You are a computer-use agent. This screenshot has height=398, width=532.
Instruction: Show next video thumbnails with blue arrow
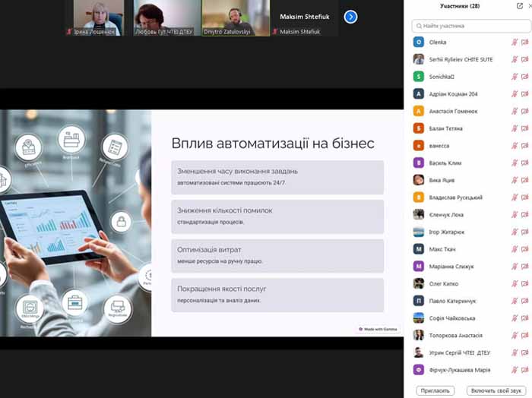click(x=350, y=17)
